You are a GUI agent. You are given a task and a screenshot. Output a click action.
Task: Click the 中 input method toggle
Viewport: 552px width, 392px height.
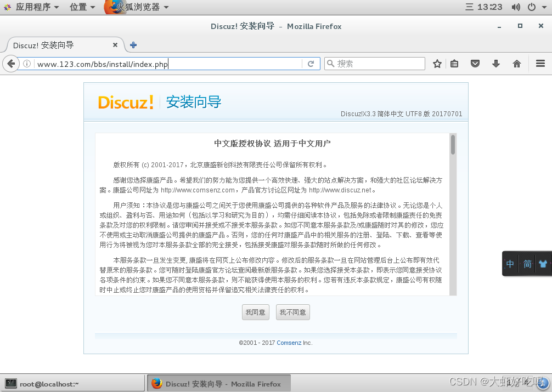[510, 264]
